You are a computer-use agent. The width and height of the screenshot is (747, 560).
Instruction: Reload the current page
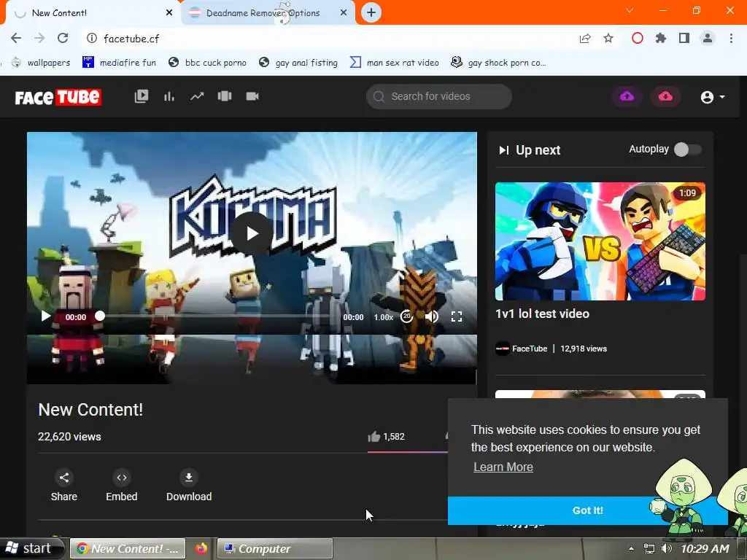(x=63, y=38)
